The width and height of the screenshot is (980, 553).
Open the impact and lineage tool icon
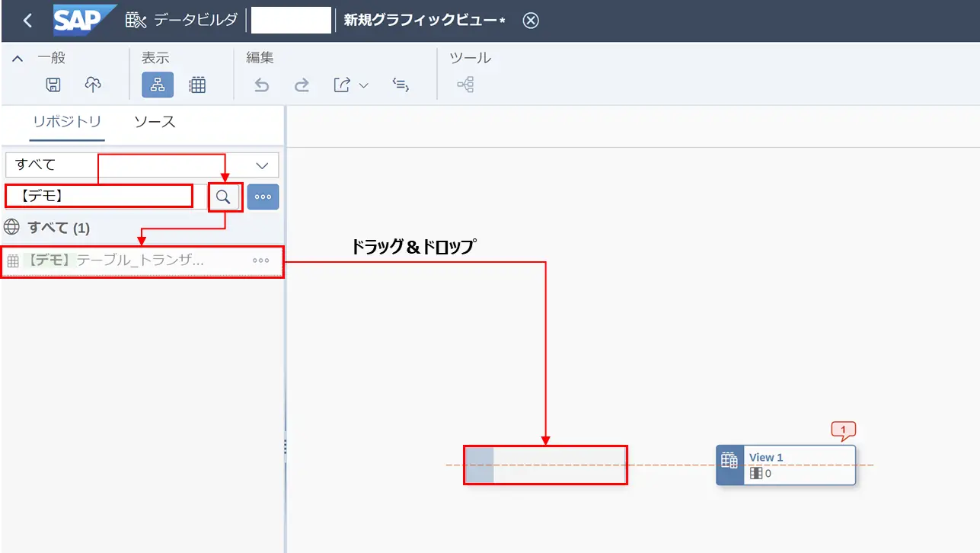point(465,85)
